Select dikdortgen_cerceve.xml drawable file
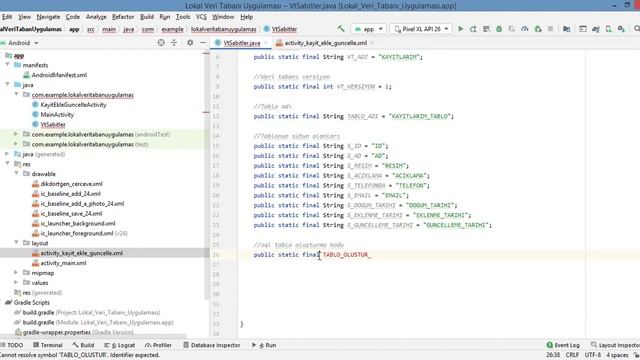Image resolution: width=640 pixels, height=360 pixels. 71,184
